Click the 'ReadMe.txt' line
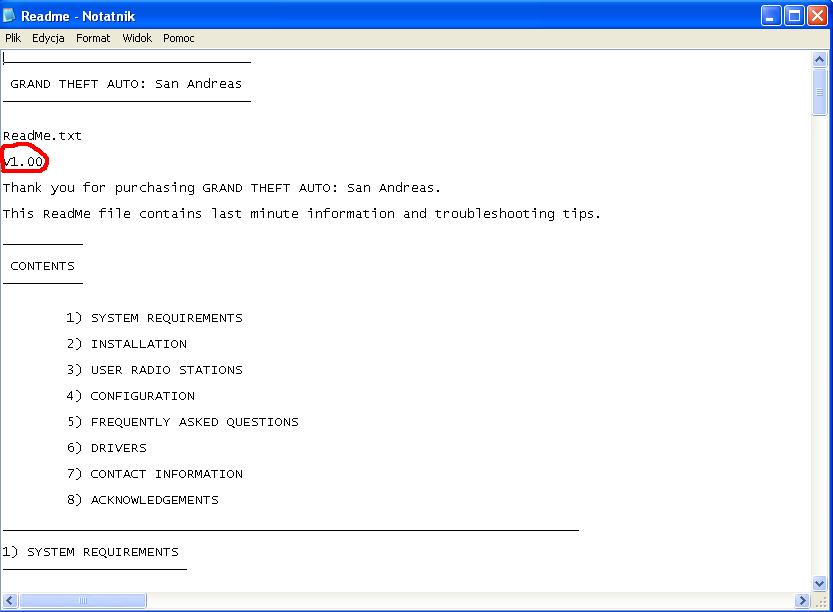Viewport: 833px width, 612px height. coord(42,136)
